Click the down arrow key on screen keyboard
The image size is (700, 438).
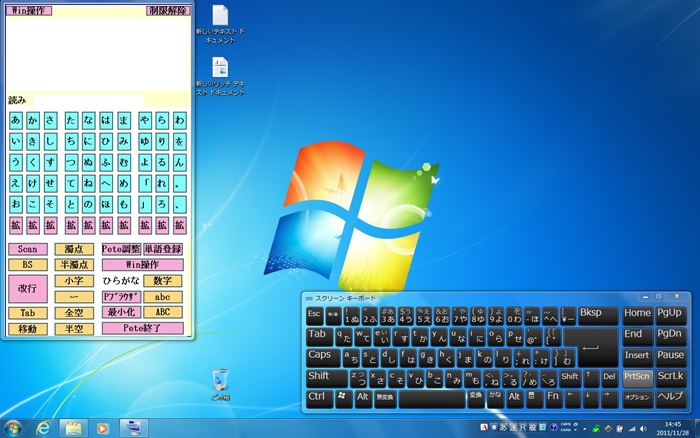click(590, 398)
